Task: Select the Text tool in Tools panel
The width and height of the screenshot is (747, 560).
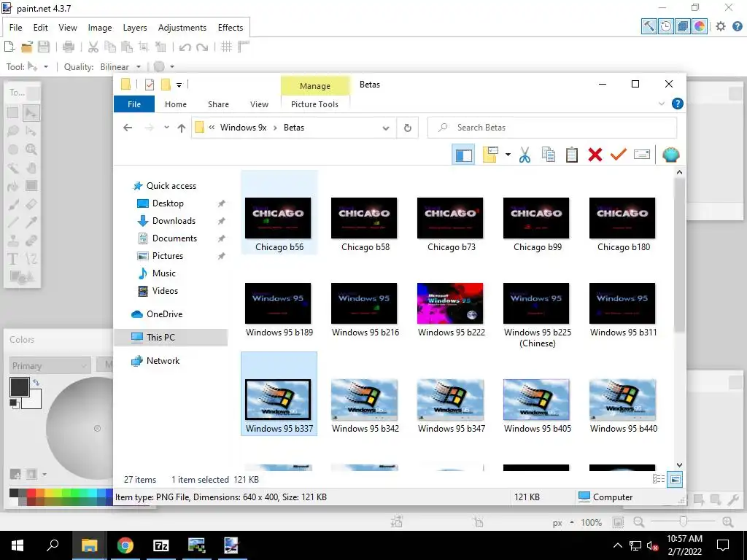Action: pyautogui.click(x=13, y=259)
